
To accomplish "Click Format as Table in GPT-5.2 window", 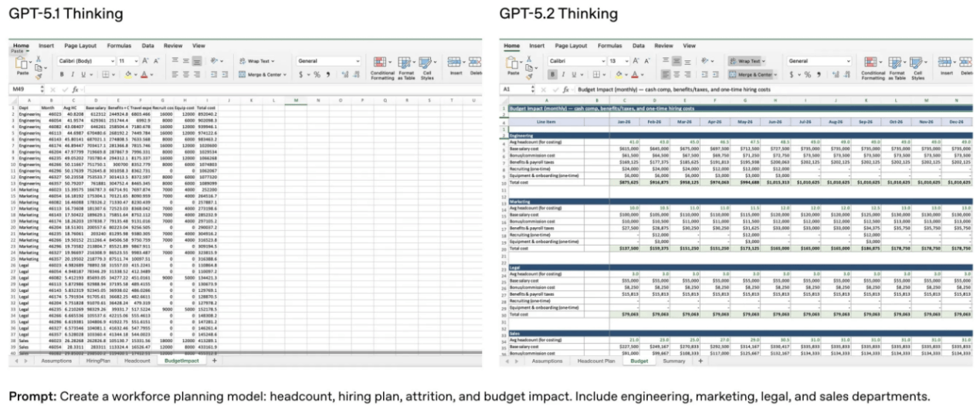I will (x=897, y=68).
